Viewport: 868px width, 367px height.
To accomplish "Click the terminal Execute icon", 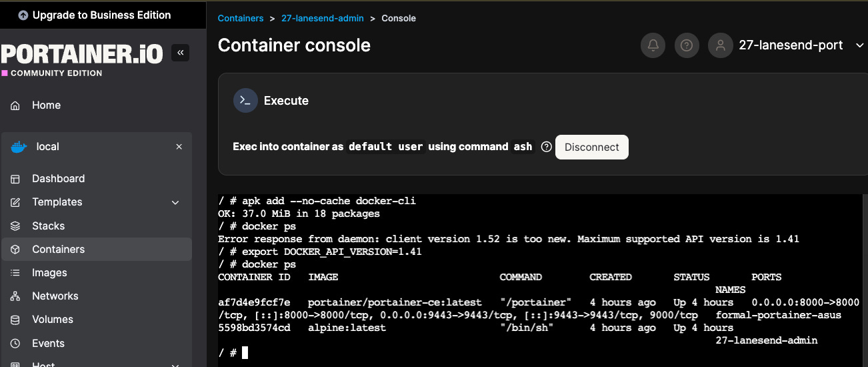I will [245, 101].
